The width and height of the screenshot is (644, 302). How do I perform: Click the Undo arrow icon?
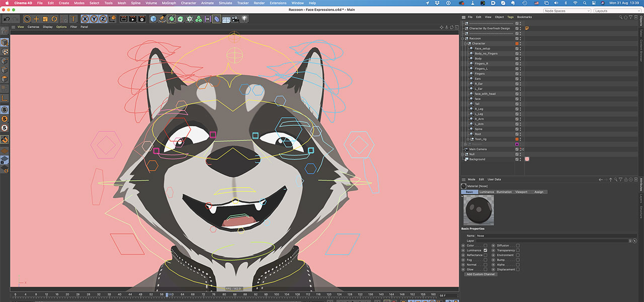7,19
